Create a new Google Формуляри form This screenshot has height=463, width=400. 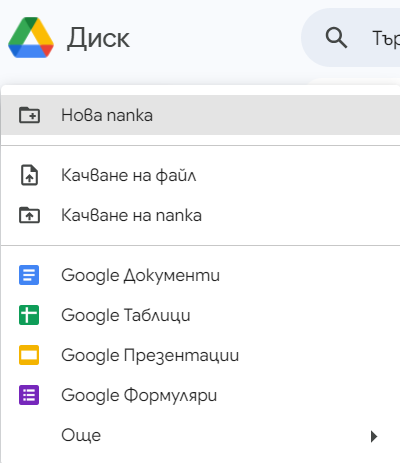[x=200, y=395]
